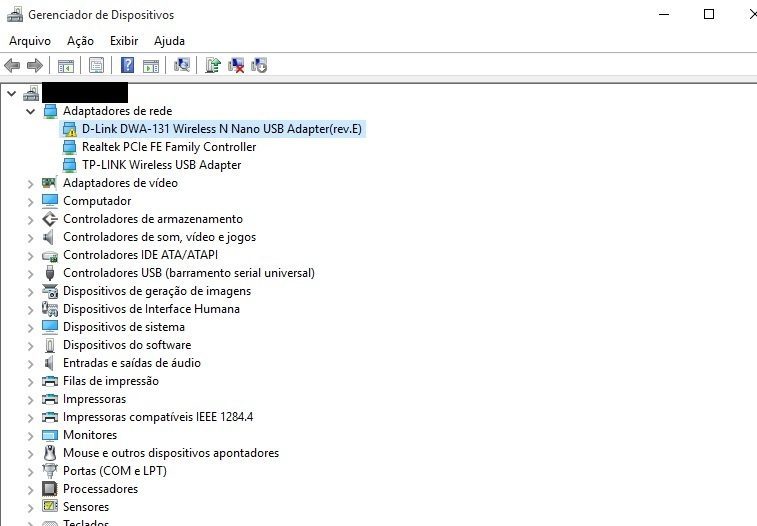Expand the Dispositivos de sistema chevron
This screenshot has height=526, width=757.
(30, 328)
